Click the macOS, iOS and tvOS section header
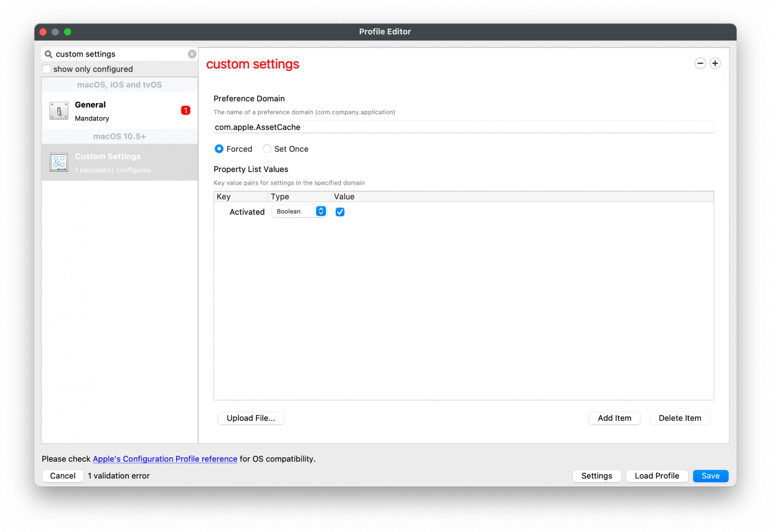The width and height of the screenshot is (771, 532). pyautogui.click(x=120, y=85)
